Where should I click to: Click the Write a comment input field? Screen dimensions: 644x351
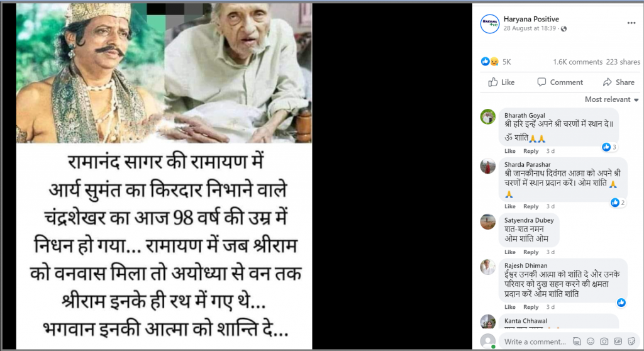535,342
